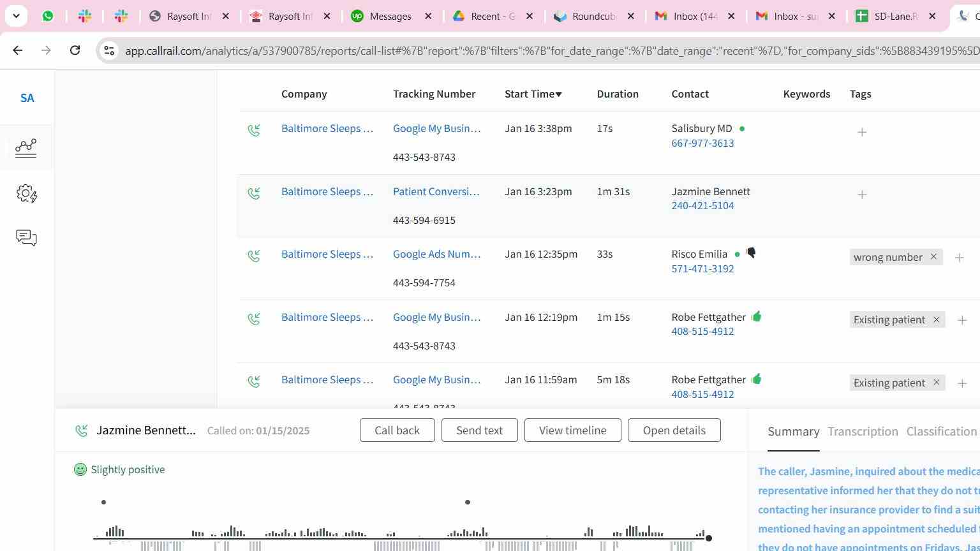Click the Duration column header
980x551 pixels.
tap(618, 94)
